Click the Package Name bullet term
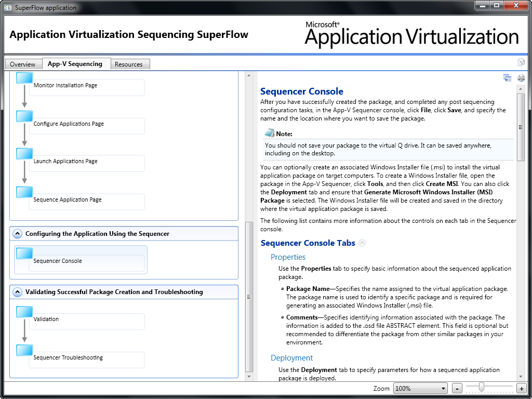The image size is (532, 399). 308,289
